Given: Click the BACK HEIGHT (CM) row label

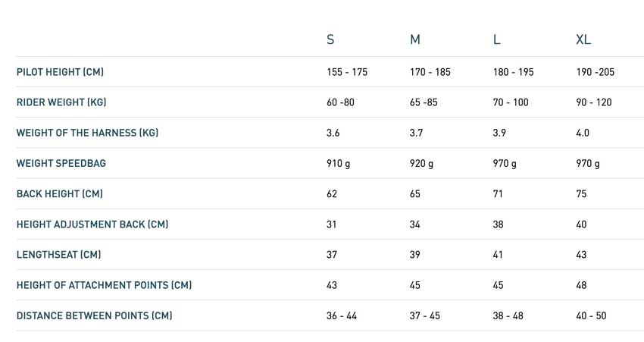Looking at the screenshot, I should 60,193.
